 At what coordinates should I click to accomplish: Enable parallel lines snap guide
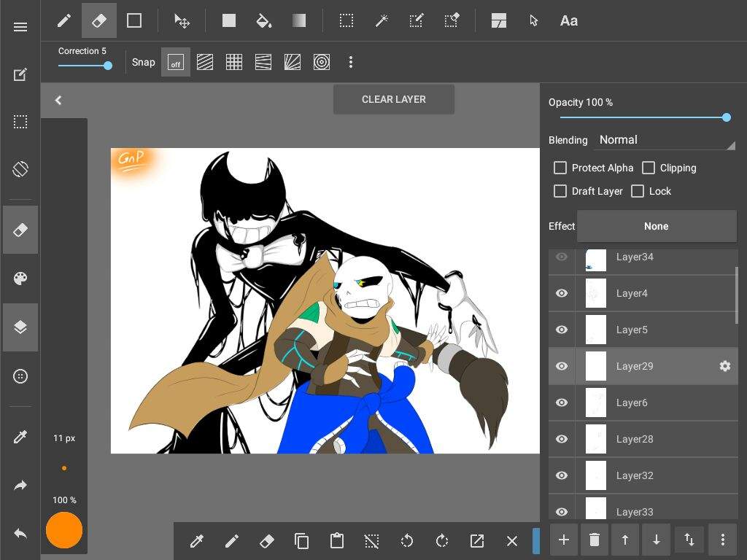pyautogui.click(x=205, y=63)
